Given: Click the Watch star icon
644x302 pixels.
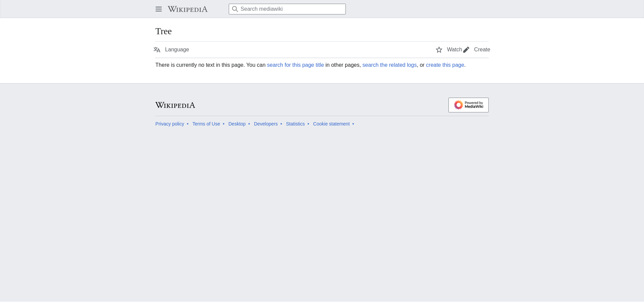Looking at the screenshot, I should pos(439,50).
